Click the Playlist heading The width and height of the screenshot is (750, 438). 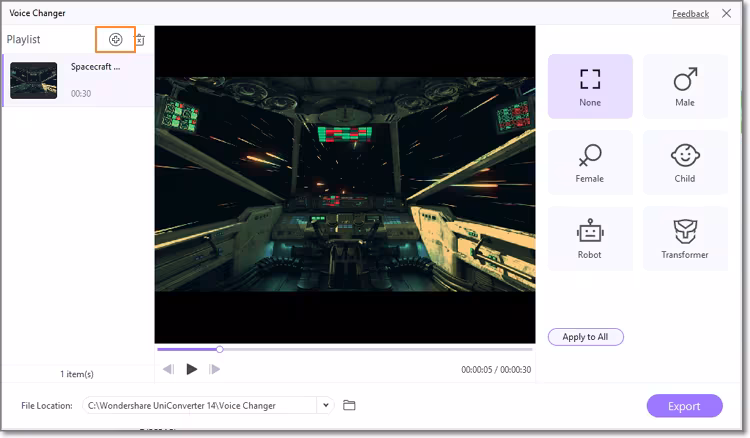(x=23, y=40)
